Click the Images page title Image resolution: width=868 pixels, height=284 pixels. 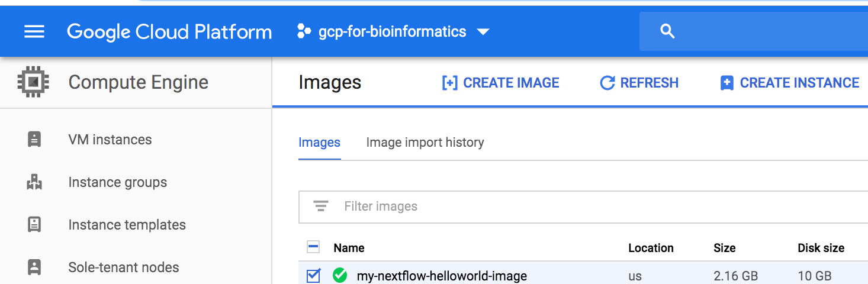tap(330, 83)
